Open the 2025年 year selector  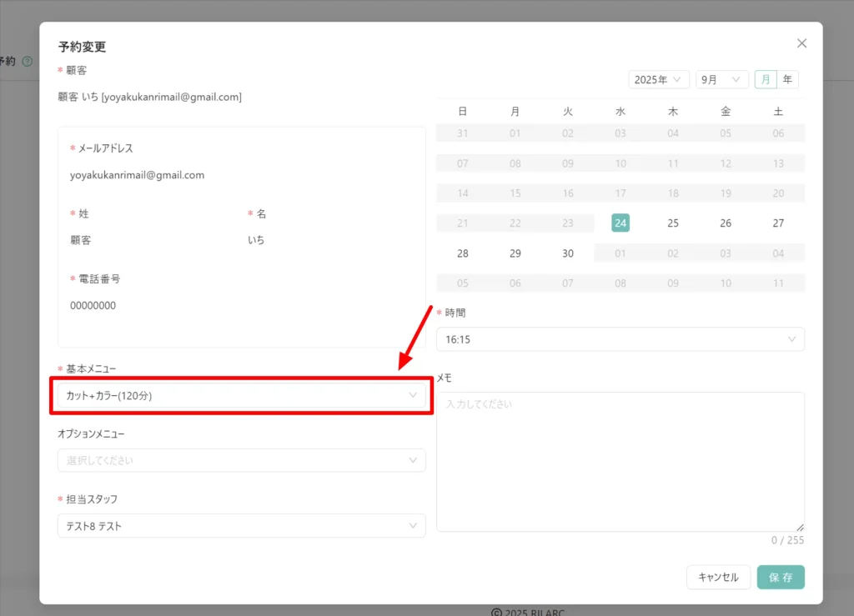tap(658, 80)
